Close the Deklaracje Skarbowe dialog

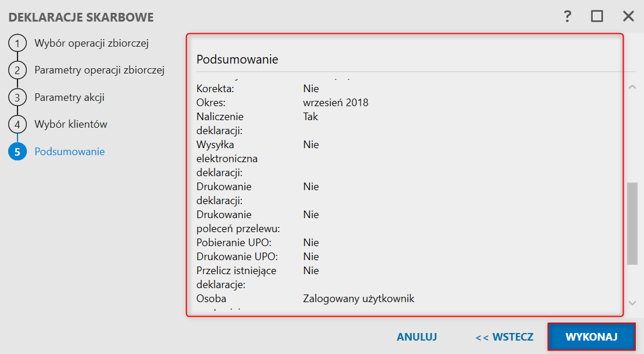pyautogui.click(x=628, y=16)
